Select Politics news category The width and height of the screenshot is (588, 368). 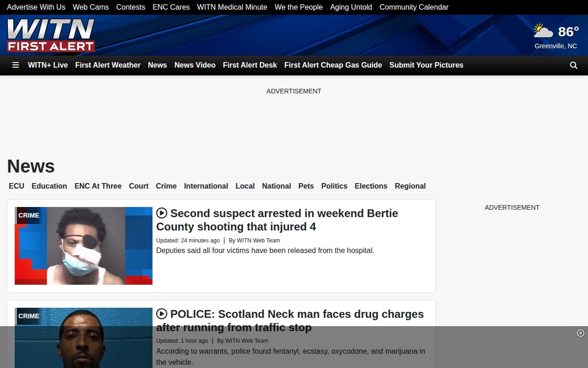[x=334, y=186]
